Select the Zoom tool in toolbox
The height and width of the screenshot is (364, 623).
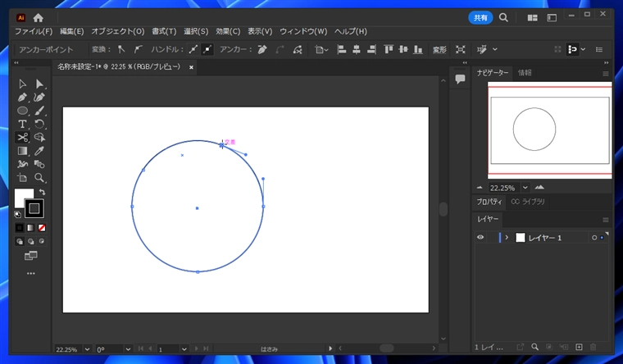(39, 177)
